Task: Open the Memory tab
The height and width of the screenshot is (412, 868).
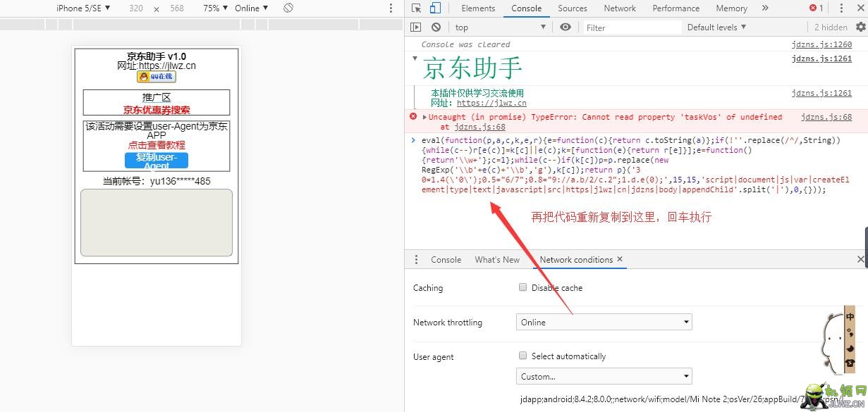Action: [x=731, y=8]
